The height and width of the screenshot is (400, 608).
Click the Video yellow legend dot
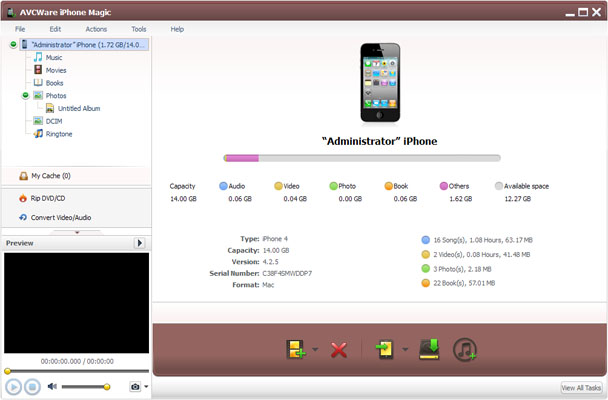pos(278,186)
